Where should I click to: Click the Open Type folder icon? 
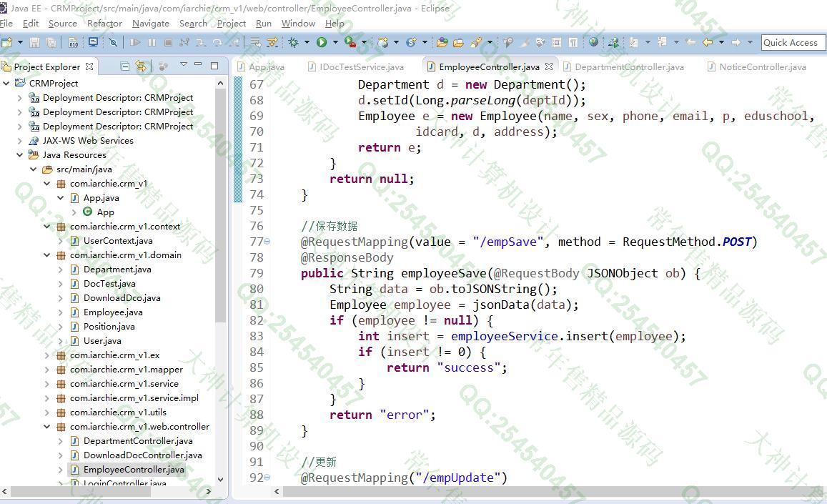(442, 42)
